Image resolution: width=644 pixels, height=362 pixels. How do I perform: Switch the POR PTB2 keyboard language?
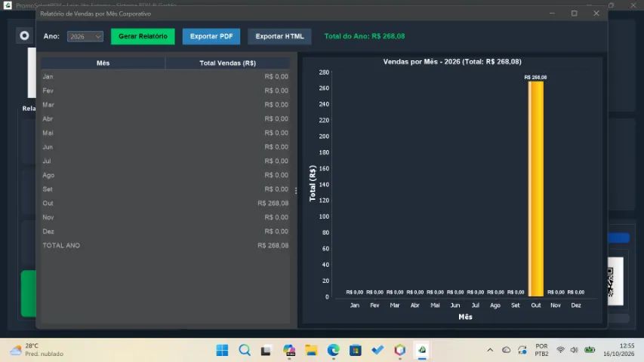pyautogui.click(x=541, y=350)
